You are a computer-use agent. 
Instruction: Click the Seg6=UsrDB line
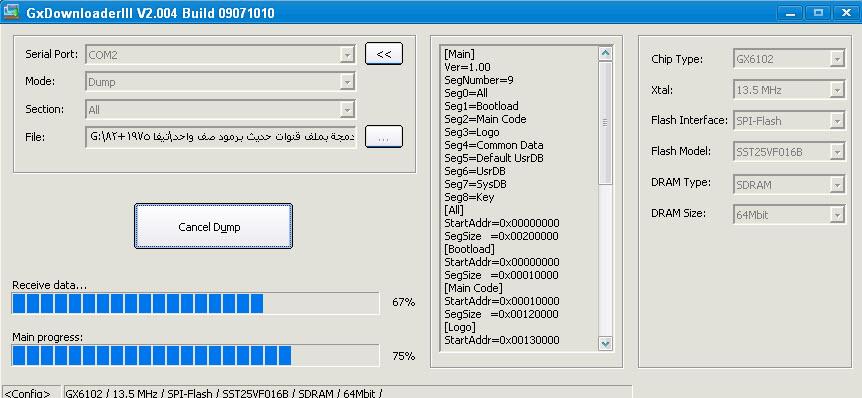point(474,171)
